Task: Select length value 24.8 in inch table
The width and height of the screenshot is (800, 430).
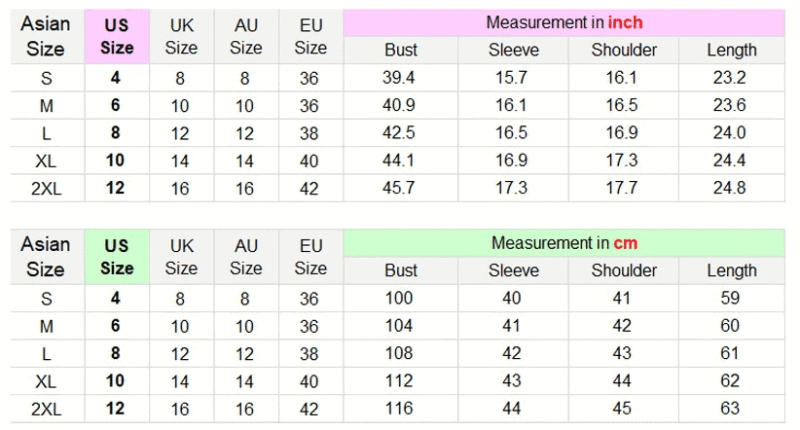Action: click(730, 188)
